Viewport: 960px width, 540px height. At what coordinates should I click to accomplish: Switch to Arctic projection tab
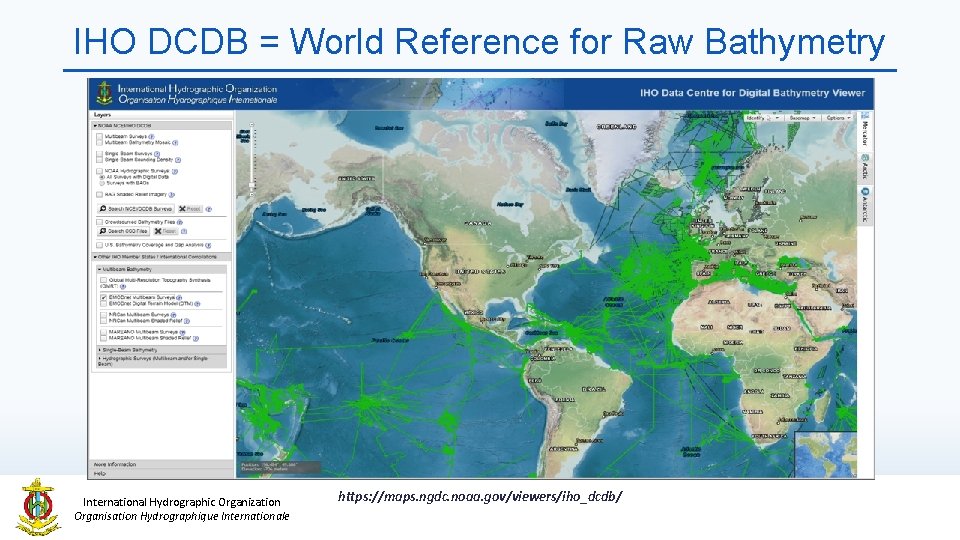point(865,167)
